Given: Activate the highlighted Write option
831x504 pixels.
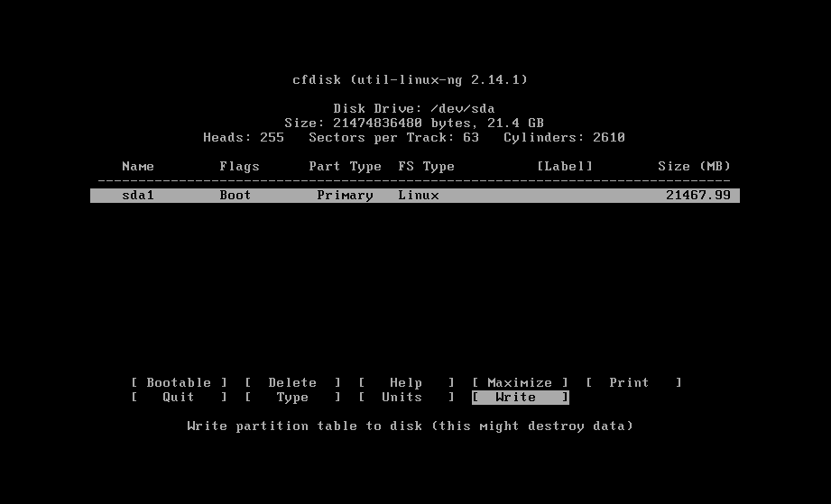Looking at the screenshot, I should [520, 397].
